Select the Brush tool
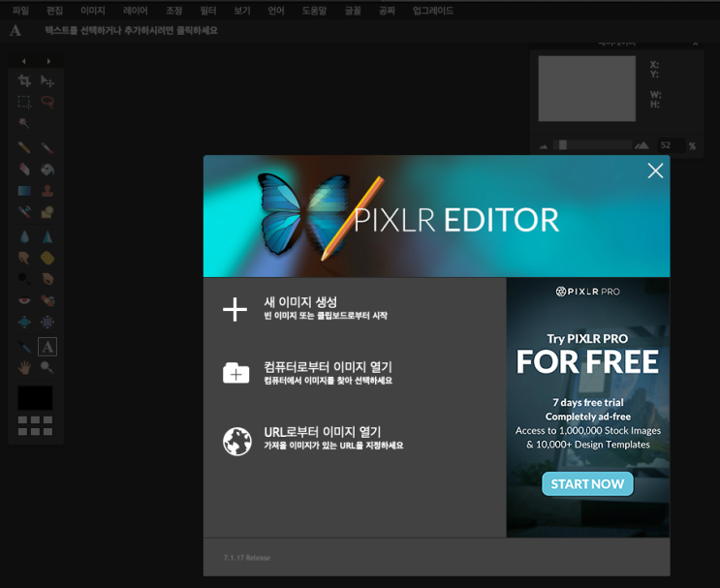This screenshot has width=720, height=588. 47,147
